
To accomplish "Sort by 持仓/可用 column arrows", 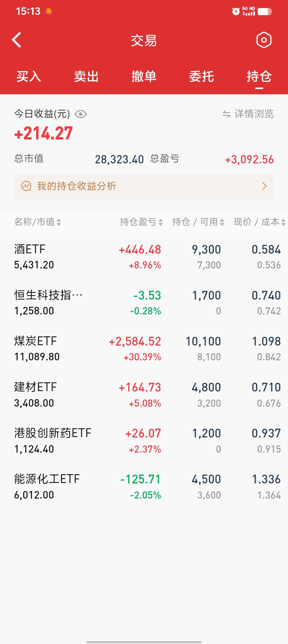I will [x=222, y=222].
